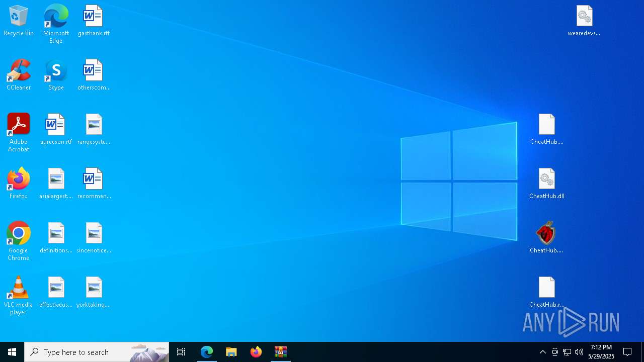Select the CheatHub.dll file icon
The image size is (644, 362).
coord(547,184)
